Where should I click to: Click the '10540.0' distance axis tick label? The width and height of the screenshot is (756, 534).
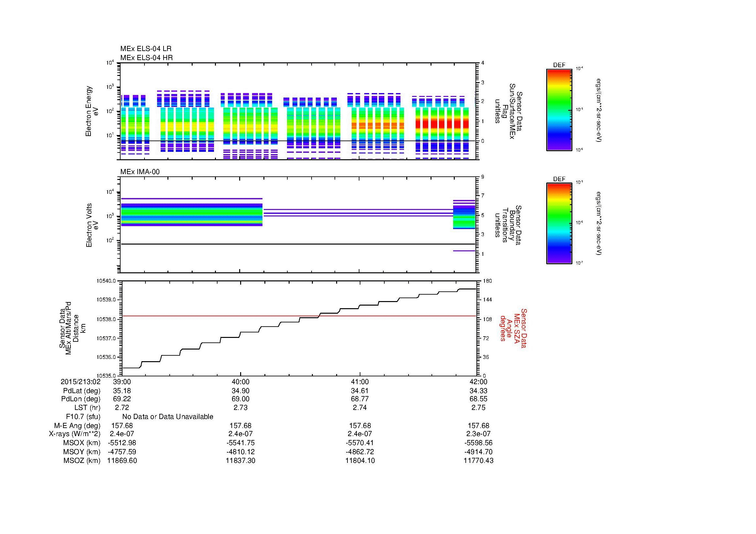[x=106, y=281]
